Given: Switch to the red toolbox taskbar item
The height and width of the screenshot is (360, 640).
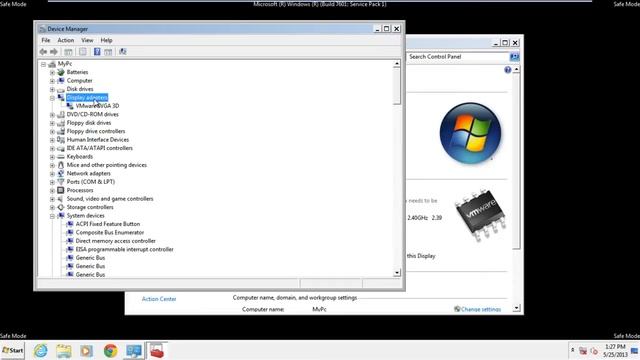Looking at the screenshot, I should coord(157,351).
